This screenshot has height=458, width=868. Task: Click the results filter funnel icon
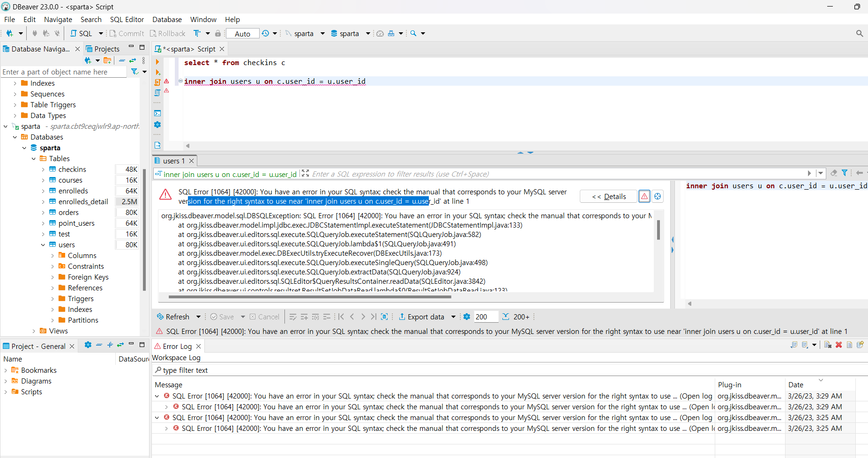(845, 173)
